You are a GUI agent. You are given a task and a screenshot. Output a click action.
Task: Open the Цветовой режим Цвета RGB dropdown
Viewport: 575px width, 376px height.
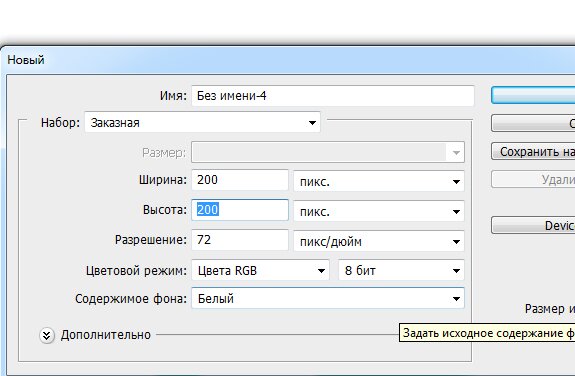tap(260, 271)
